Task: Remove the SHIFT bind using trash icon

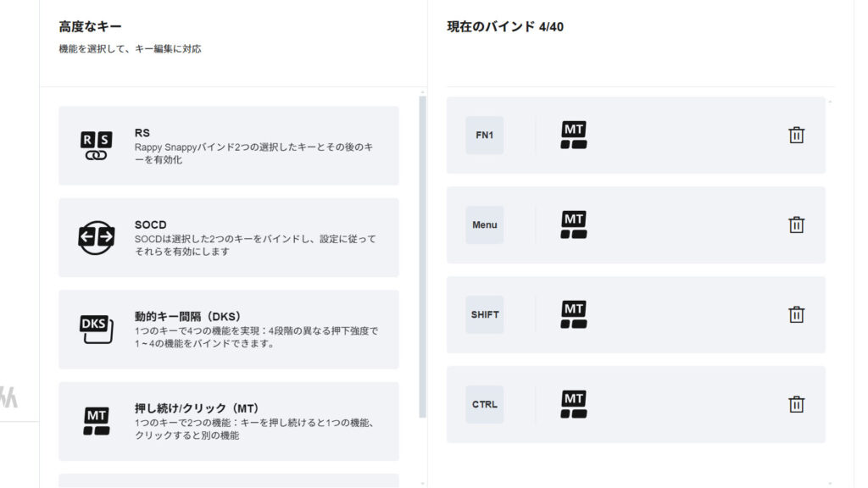Action: click(796, 315)
